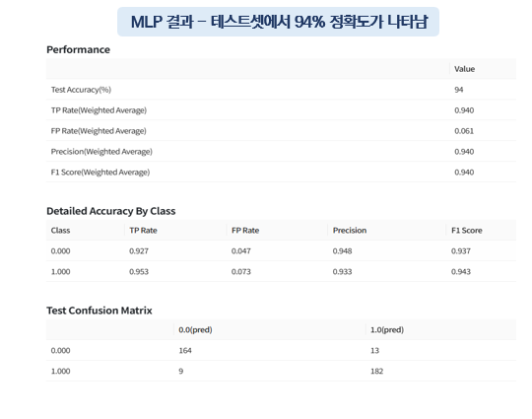Image resolution: width=532 pixels, height=419 pixels.
Task: Select the TP Rate(Weighted Average) label
Action: (x=99, y=110)
